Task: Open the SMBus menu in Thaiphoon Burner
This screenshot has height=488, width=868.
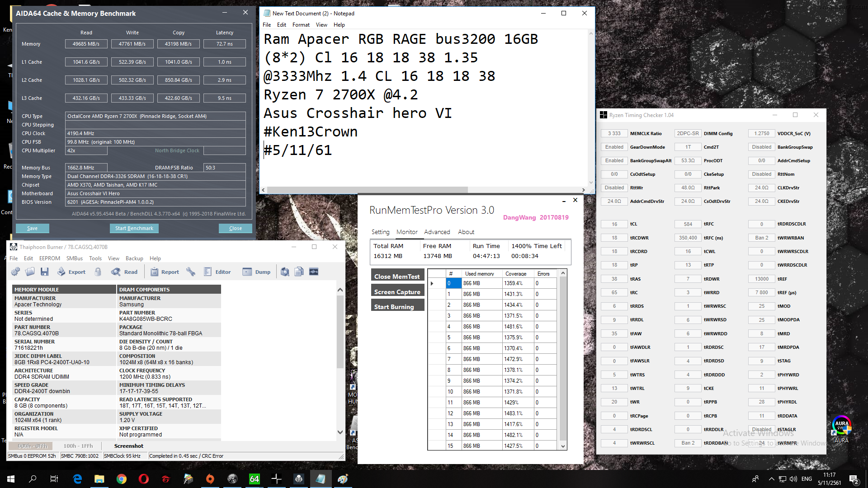Action: pyautogui.click(x=75, y=258)
